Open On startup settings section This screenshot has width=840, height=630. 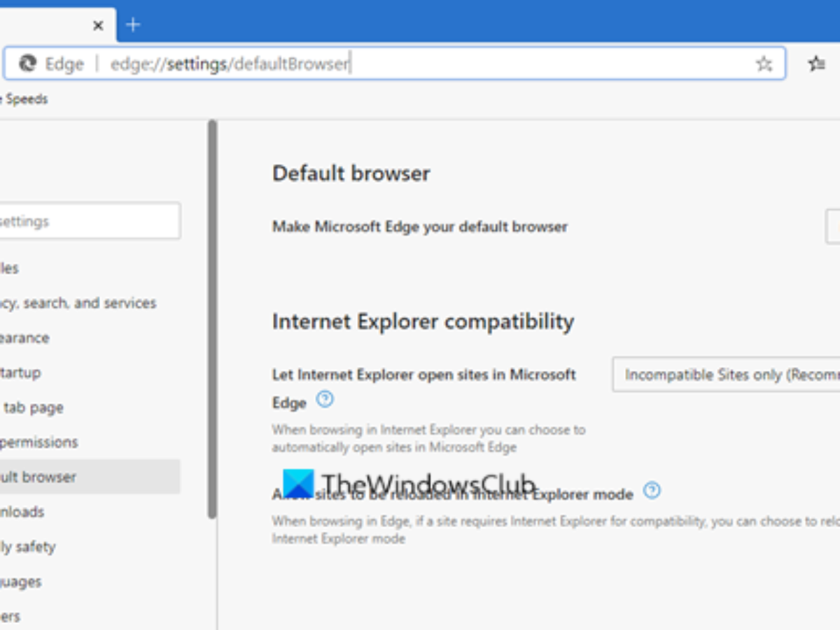point(20,372)
